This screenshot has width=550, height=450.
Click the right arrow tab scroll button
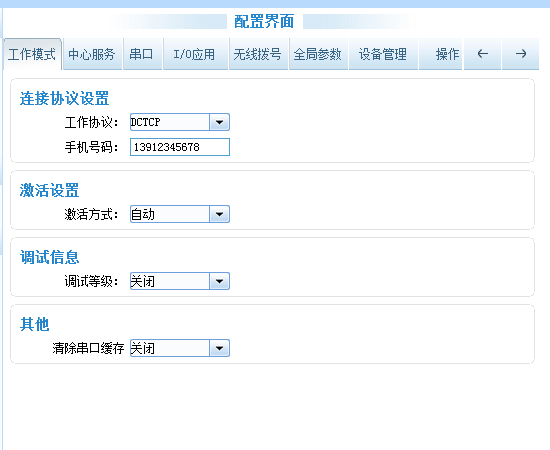point(521,54)
